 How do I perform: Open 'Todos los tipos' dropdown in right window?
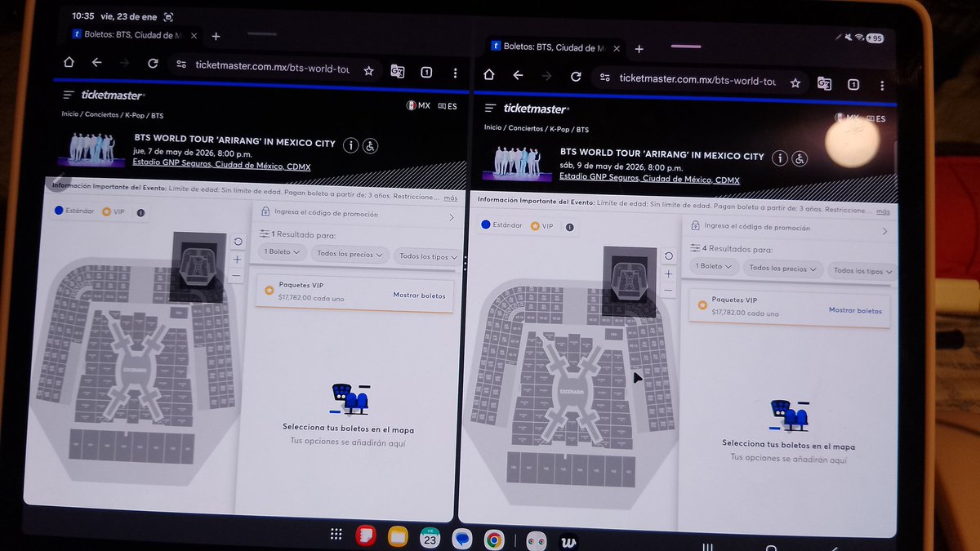(861, 271)
